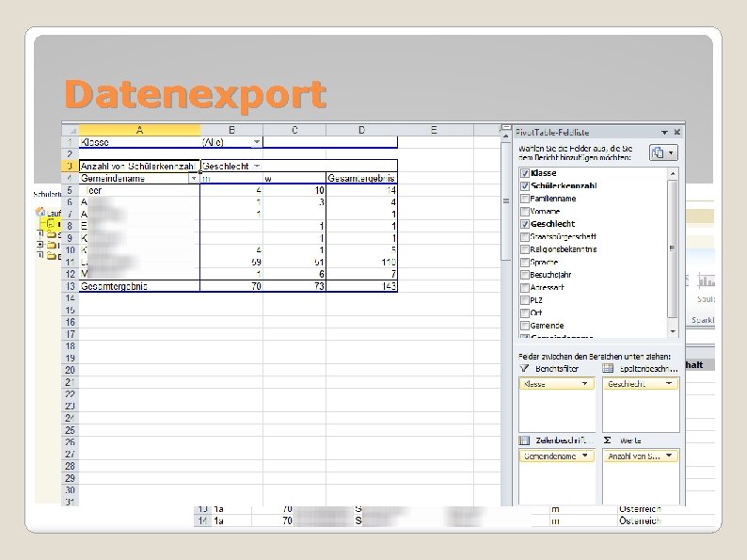Open the Klasse report filter field dropdown
Viewport: 747px width, 560px height.
(x=584, y=384)
